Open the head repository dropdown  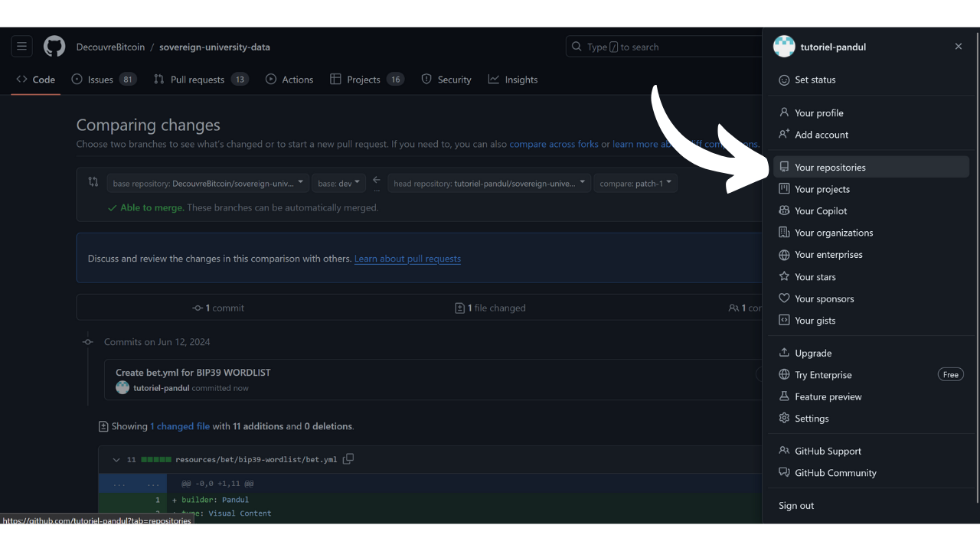click(x=489, y=184)
